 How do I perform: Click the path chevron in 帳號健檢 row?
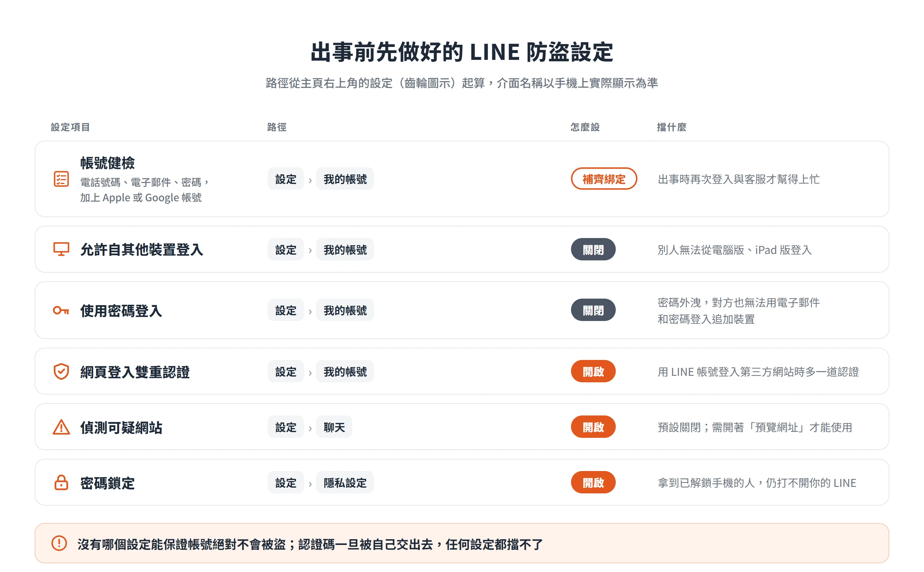coord(310,180)
